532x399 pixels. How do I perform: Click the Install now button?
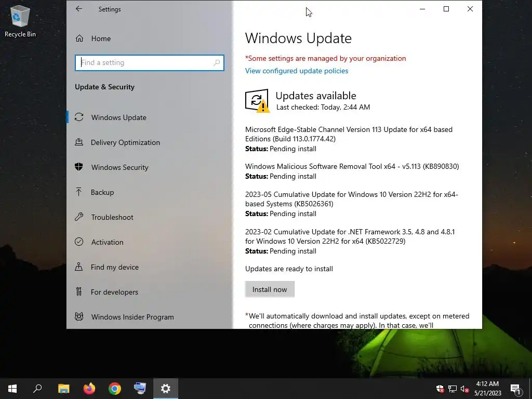click(x=270, y=289)
